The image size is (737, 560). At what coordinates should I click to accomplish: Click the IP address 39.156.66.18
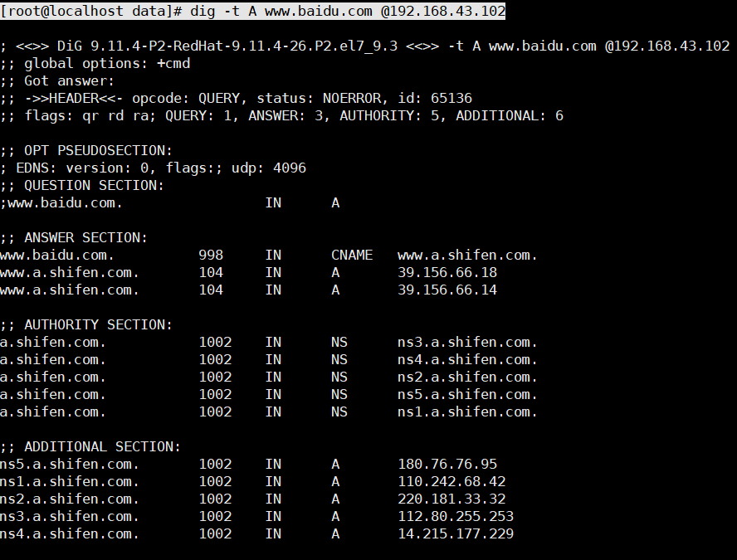pyautogui.click(x=447, y=272)
